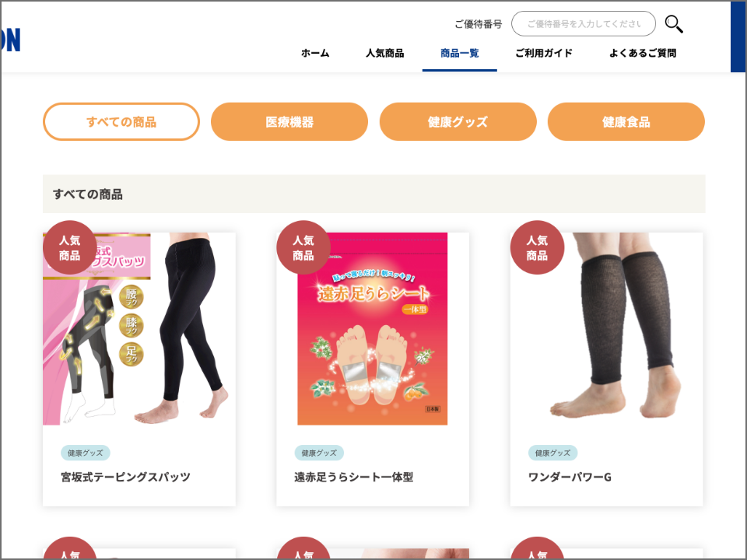Open the ワンダーパワーG leg warmer image
The height and width of the screenshot is (560, 747).
[606, 328]
